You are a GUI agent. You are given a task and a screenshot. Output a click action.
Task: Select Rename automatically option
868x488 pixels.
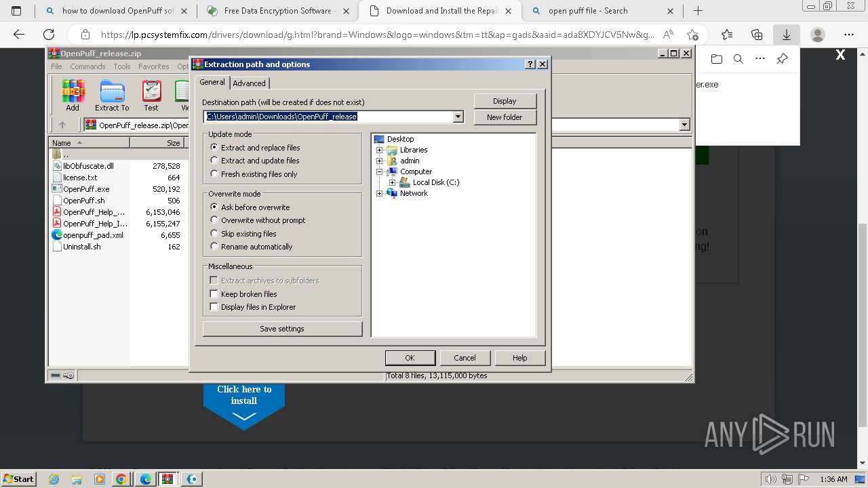tap(252, 247)
